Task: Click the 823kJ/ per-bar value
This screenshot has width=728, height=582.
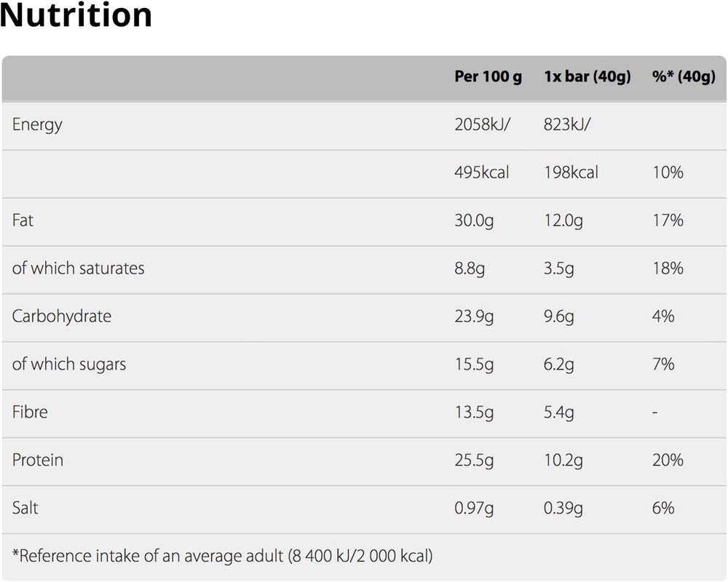Action: pos(567,124)
